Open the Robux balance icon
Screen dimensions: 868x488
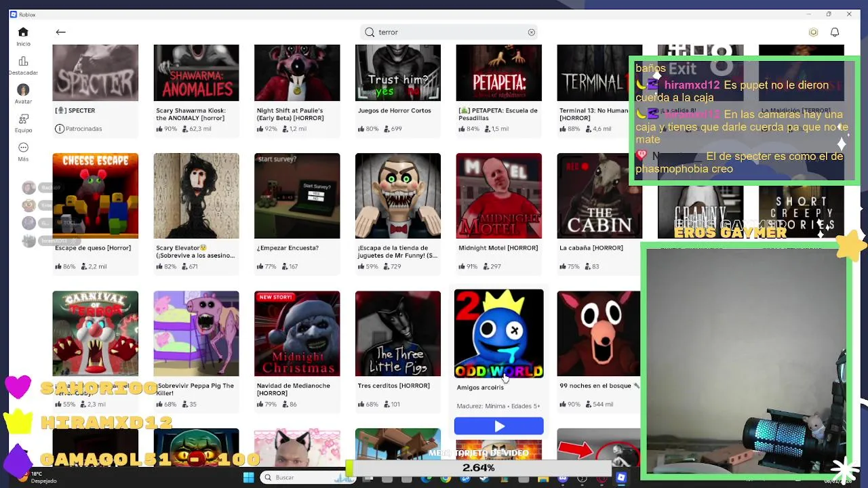click(813, 32)
